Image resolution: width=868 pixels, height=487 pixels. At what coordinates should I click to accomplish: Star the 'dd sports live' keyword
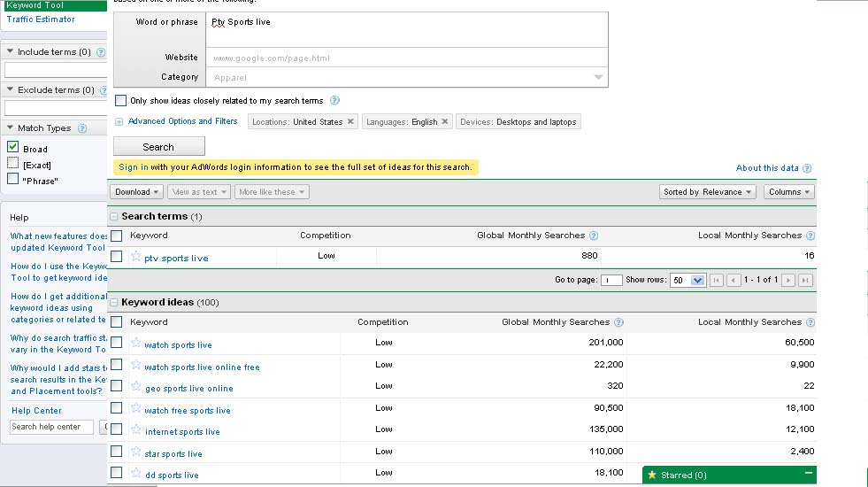tap(135, 473)
